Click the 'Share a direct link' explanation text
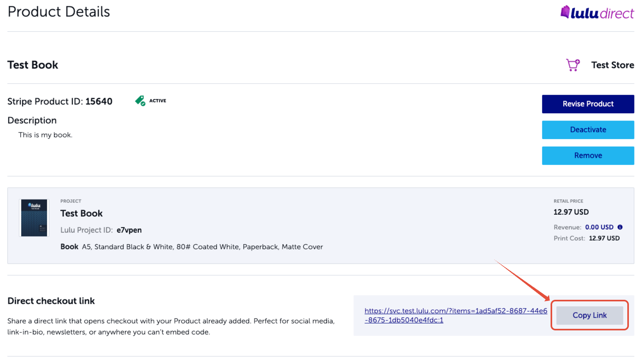The image size is (644, 363). click(171, 326)
